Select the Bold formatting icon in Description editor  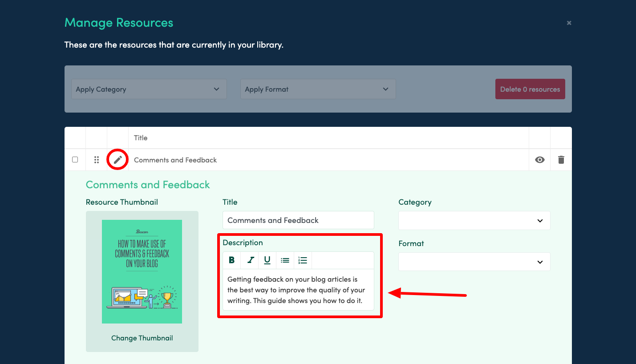pyautogui.click(x=232, y=260)
